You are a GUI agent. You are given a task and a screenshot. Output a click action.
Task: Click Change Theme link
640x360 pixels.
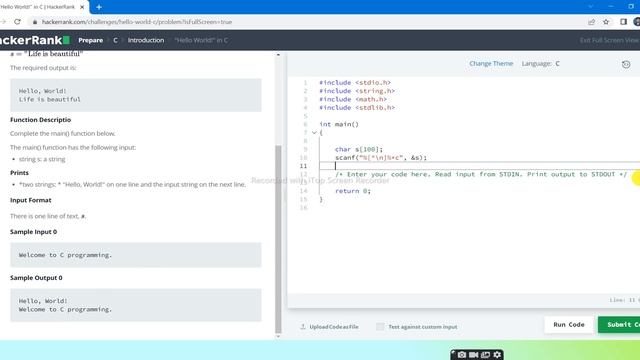tap(491, 64)
